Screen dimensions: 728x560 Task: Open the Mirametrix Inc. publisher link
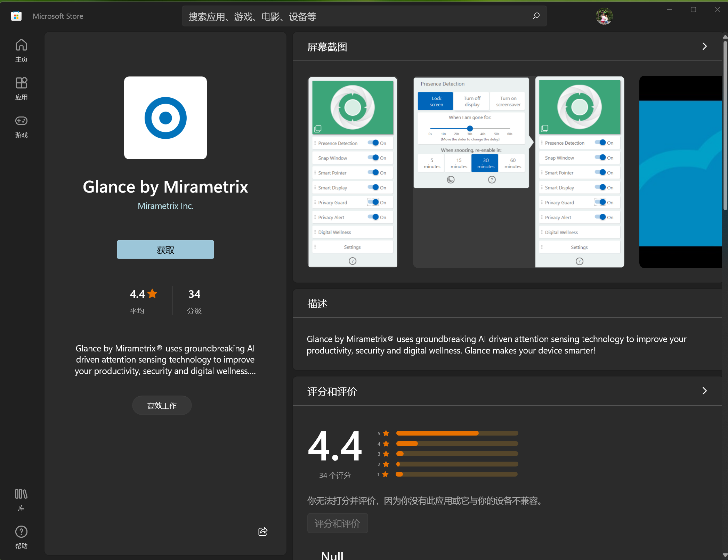[x=165, y=206]
